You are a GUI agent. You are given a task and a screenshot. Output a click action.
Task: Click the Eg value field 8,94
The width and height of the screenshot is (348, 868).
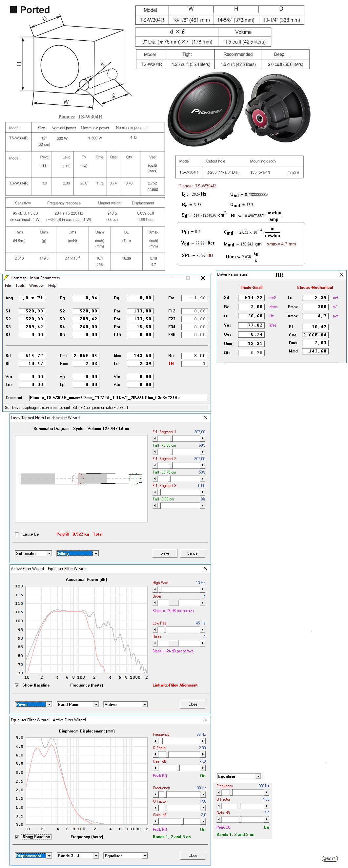[x=86, y=298]
